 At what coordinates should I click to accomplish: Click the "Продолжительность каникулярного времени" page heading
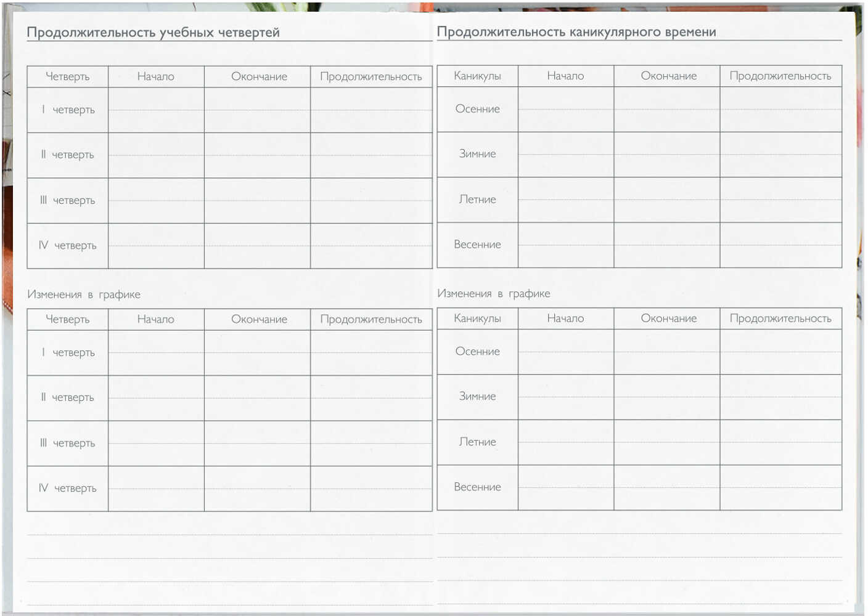pos(576,32)
